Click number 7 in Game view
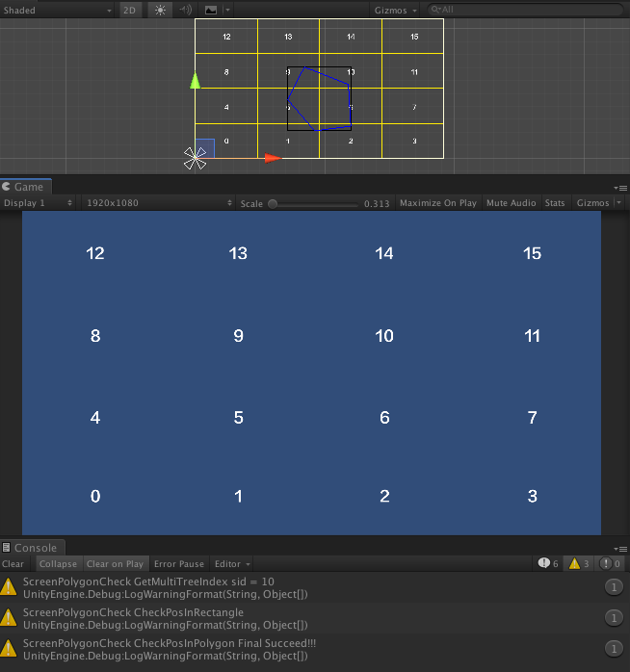Image resolution: width=630 pixels, height=672 pixels. 532,418
